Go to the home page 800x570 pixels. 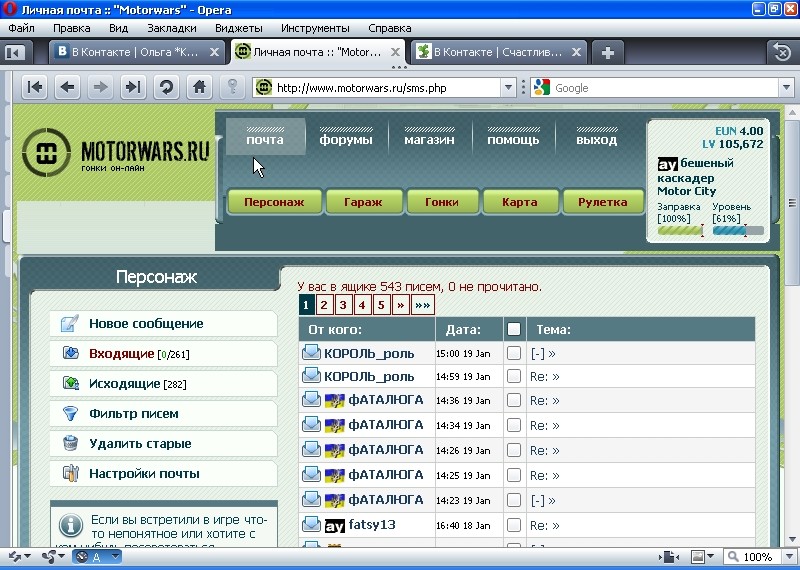(199, 88)
